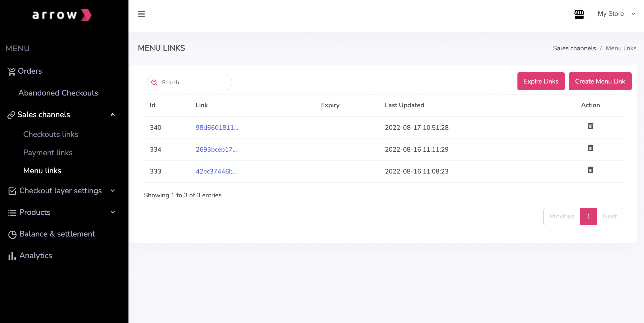Click trash icon for link 333
Image resolution: width=644 pixels, height=323 pixels.
point(590,170)
